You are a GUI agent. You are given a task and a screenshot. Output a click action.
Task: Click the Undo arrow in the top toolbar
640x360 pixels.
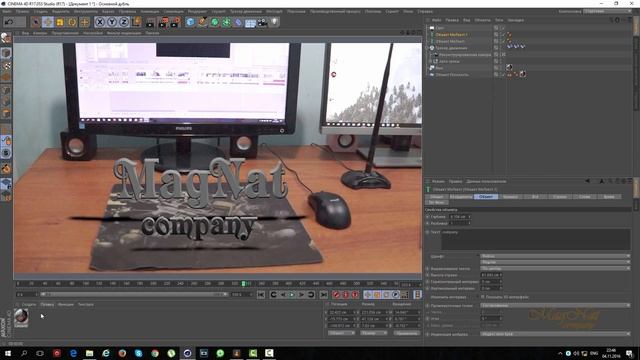click(x=9, y=22)
